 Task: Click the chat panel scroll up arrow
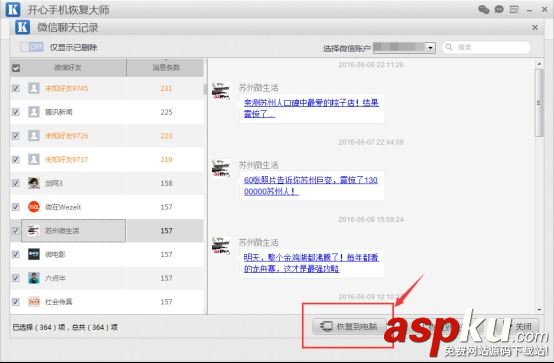click(539, 64)
